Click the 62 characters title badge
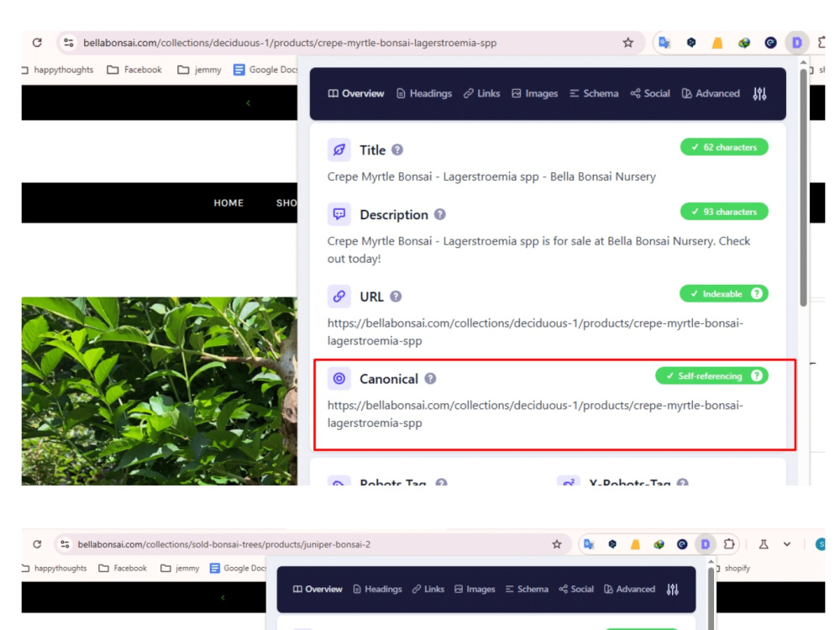 click(x=724, y=147)
